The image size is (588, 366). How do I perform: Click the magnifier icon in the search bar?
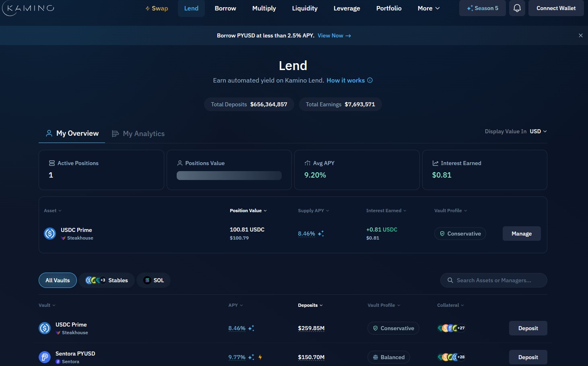tap(450, 280)
